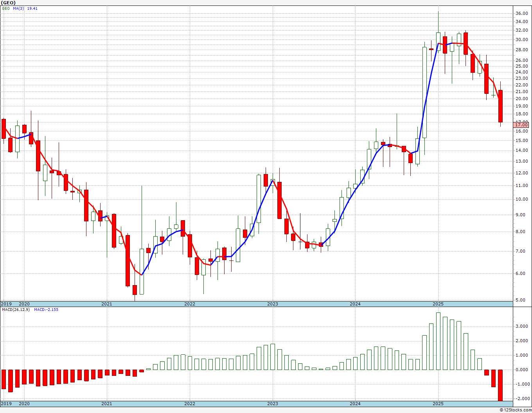Click the MA(3) indicator label
Image resolution: width=532 pixels, height=413 pixels.
(19, 8)
